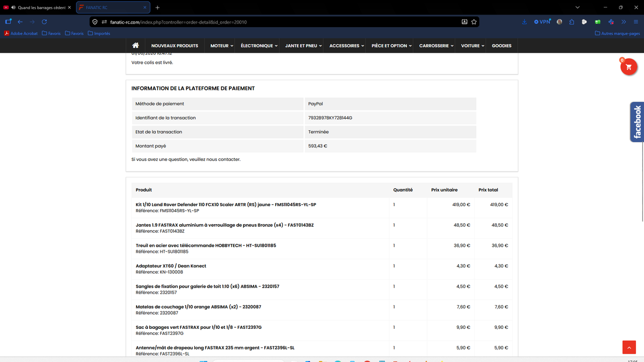Click the Quantité column header
This screenshot has width=644, height=362.
click(x=403, y=190)
